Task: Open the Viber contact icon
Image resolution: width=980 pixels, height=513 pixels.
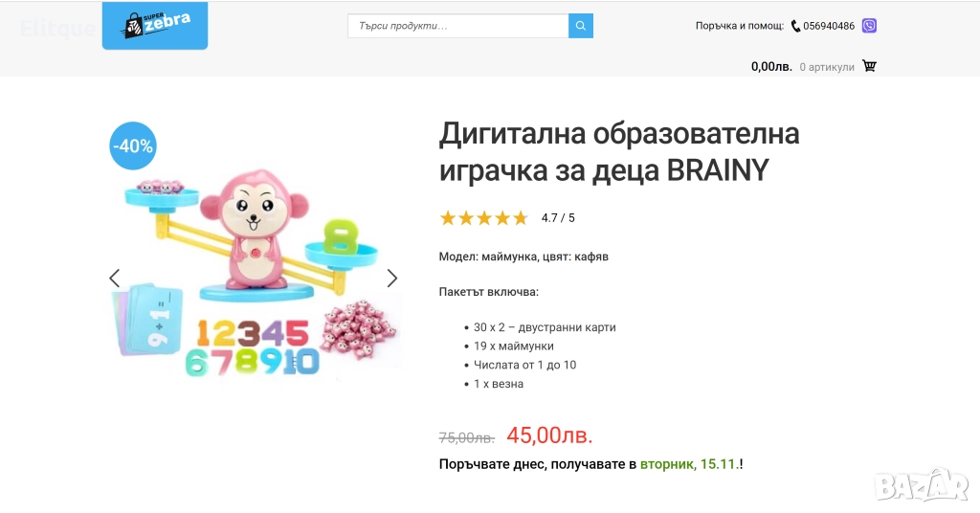Action: pyautogui.click(x=869, y=26)
